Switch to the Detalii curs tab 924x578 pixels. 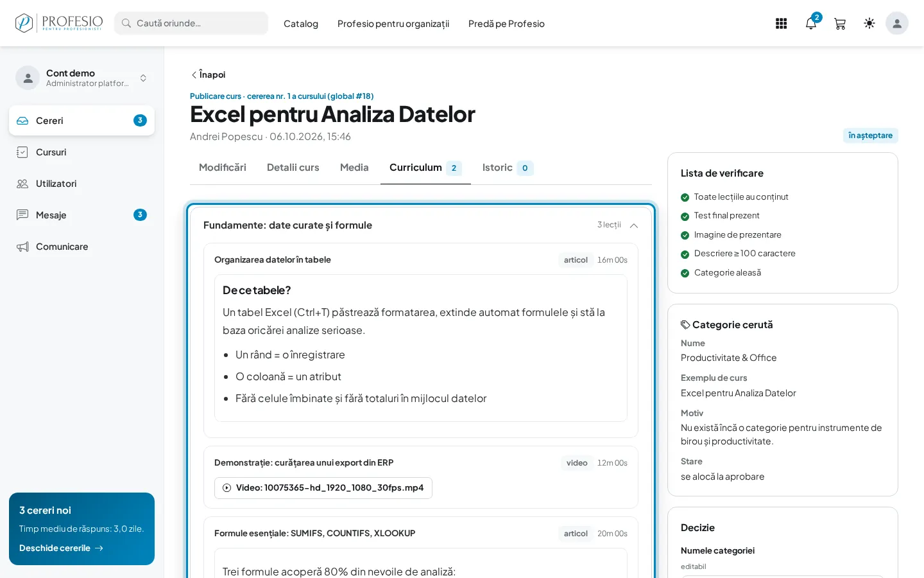click(x=293, y=168)
